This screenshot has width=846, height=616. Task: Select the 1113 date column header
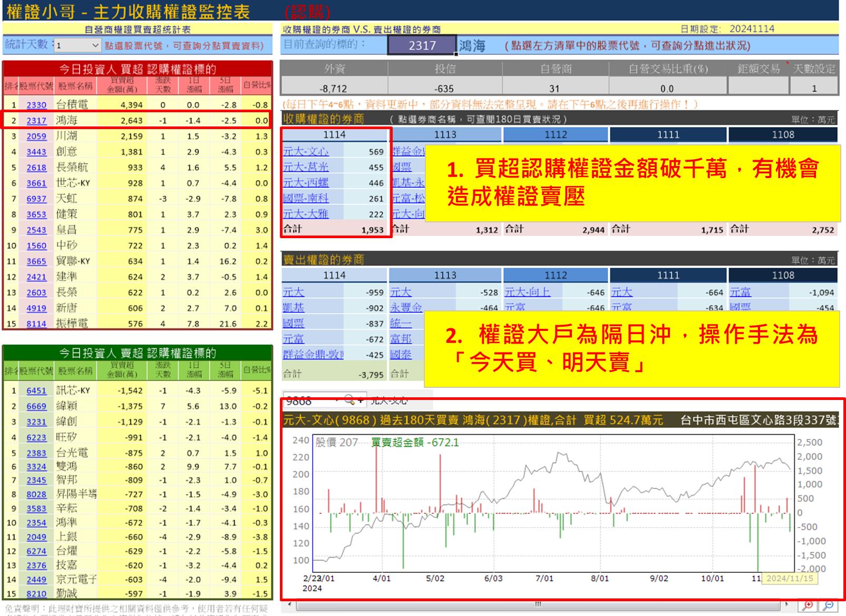[444, 134]
